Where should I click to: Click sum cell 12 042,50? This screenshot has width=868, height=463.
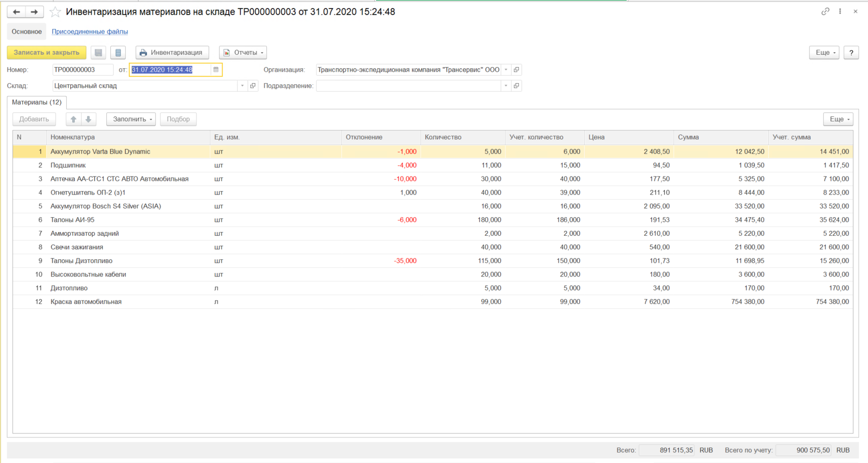tap(750, 151)
